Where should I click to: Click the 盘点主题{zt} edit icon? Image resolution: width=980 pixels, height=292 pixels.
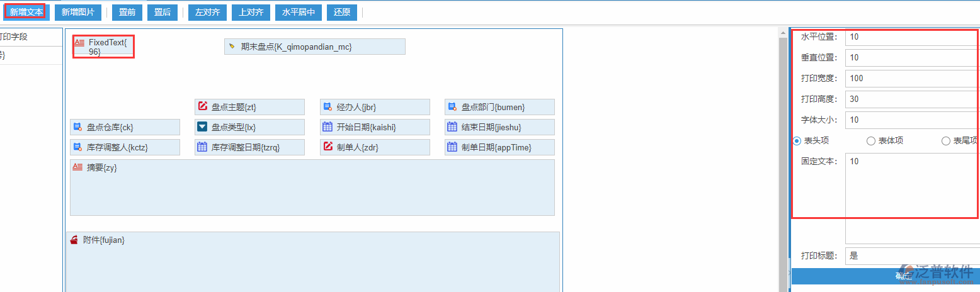[x=203, y=106]
